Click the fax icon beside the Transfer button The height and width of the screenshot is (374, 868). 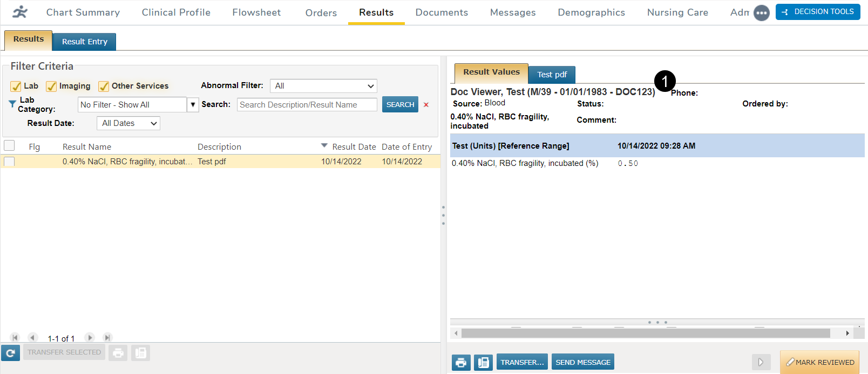point(483,362)
